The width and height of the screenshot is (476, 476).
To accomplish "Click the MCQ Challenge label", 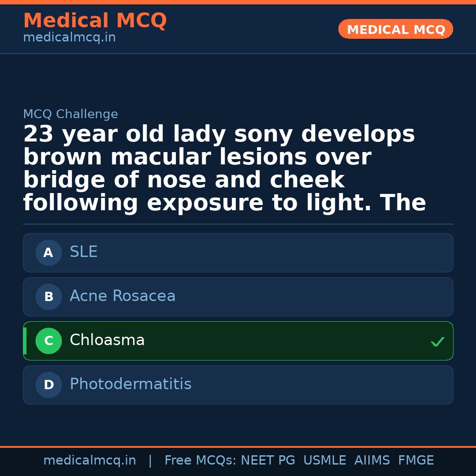I will [71, 114].
